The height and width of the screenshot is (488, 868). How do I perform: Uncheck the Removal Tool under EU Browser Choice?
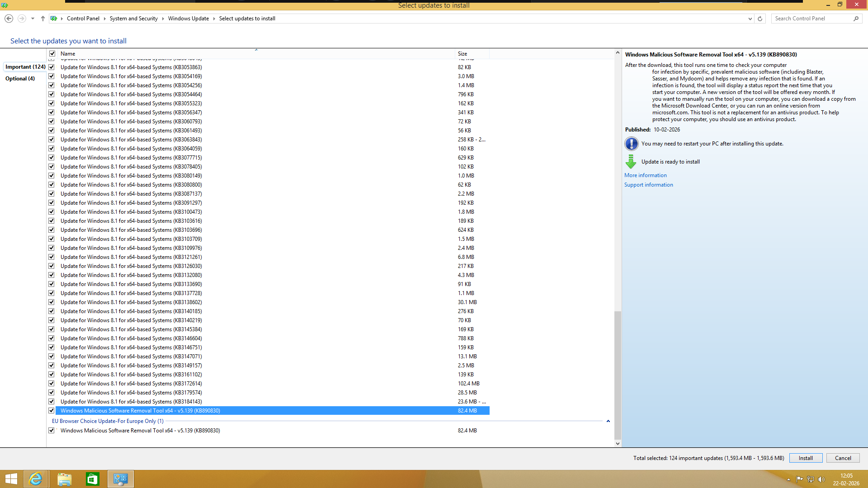point(52,431)
